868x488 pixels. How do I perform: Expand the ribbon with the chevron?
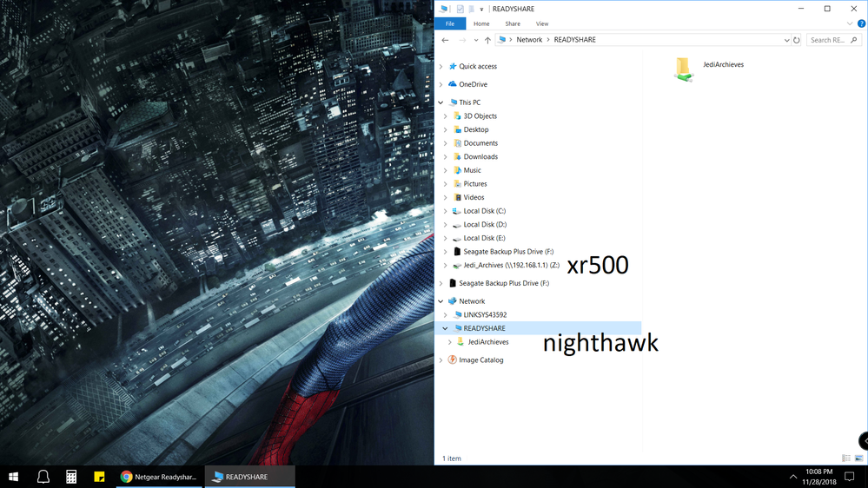click(x=851, y=24)
